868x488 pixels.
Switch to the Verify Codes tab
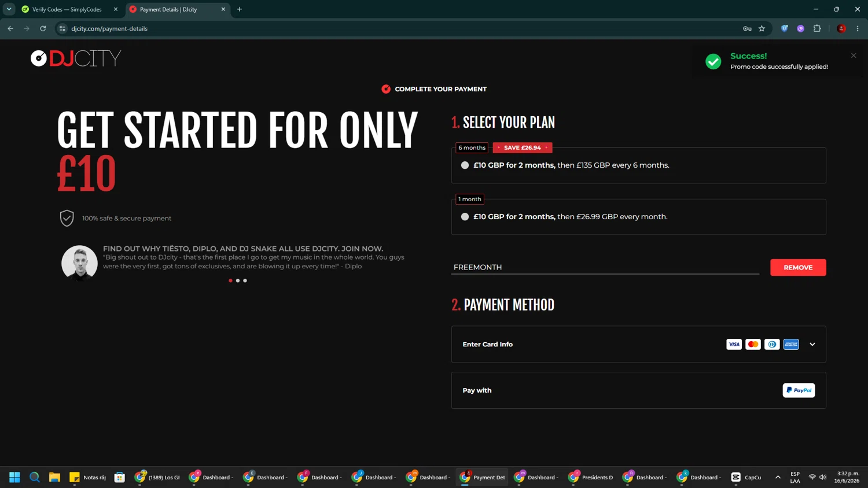coord(67,9)
